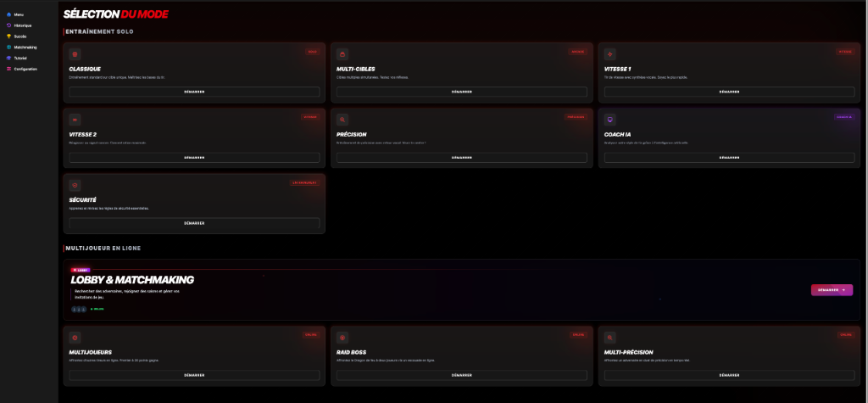The image size is (868, 403).
Task: Click the ENTRAÎNEMENT SOLO section heading
Action: pyautogui.click(x=100, y=31)
